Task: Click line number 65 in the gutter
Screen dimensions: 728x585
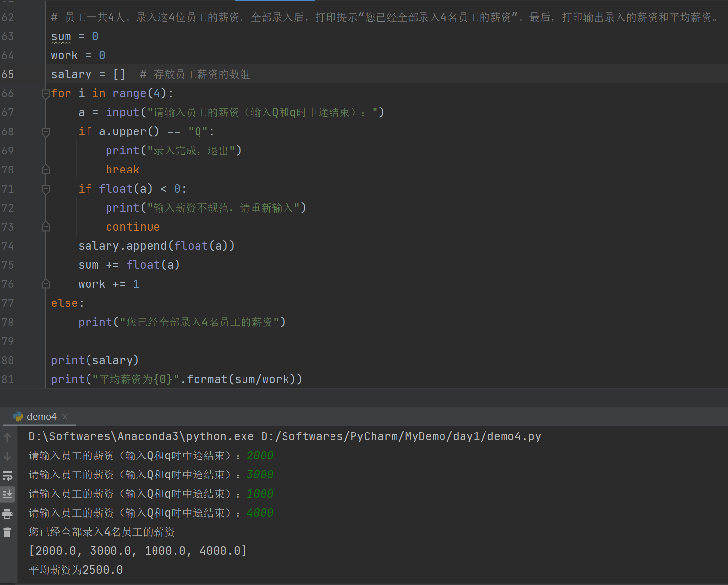Action: coord(8,74)
